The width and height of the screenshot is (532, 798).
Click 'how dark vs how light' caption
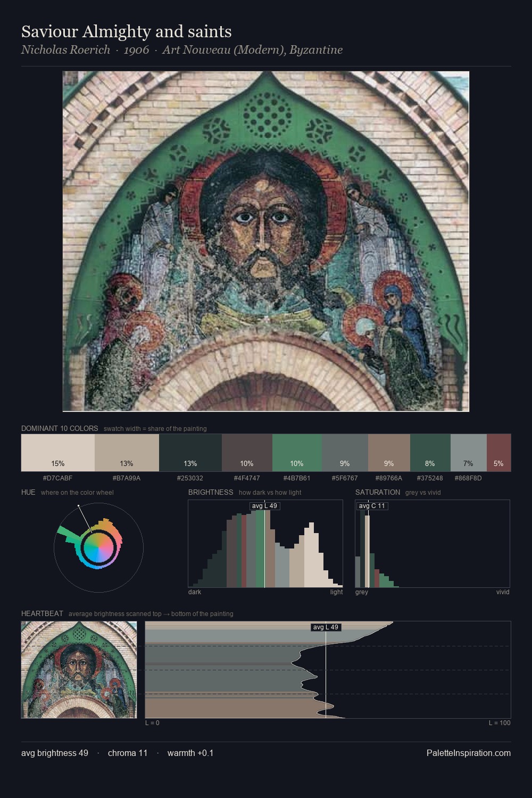click(270, 493)
